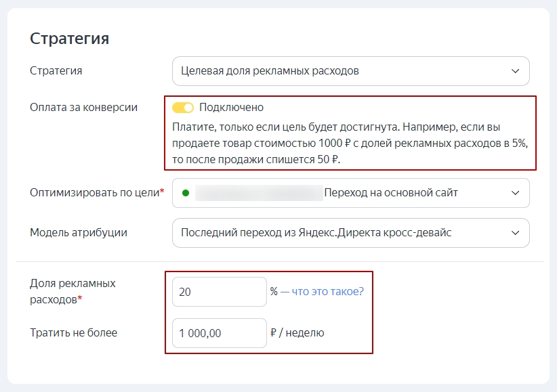Click the '₽ / неделю' unit text
This screenshot has height=392, width=557.
click(297, 333)
